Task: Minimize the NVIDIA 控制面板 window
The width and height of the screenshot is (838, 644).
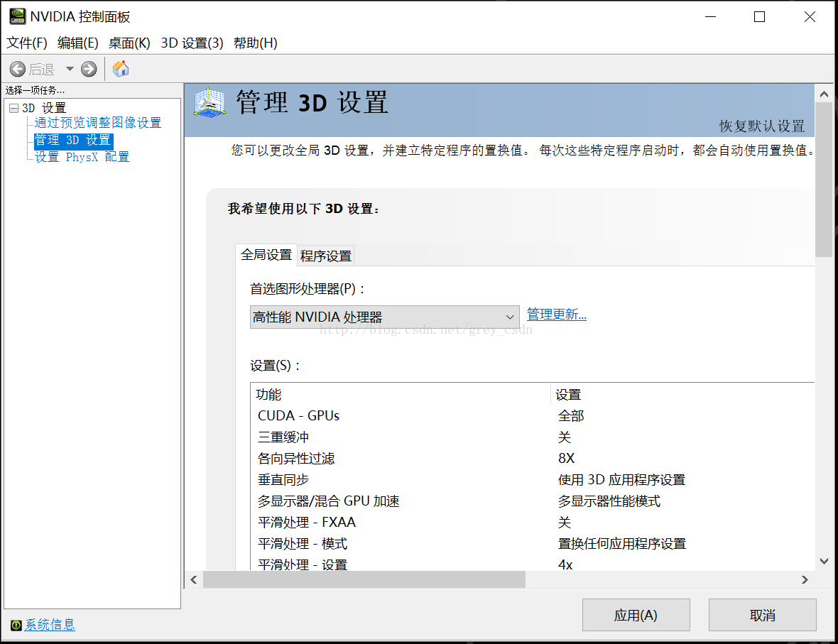Action: (710, 16)
